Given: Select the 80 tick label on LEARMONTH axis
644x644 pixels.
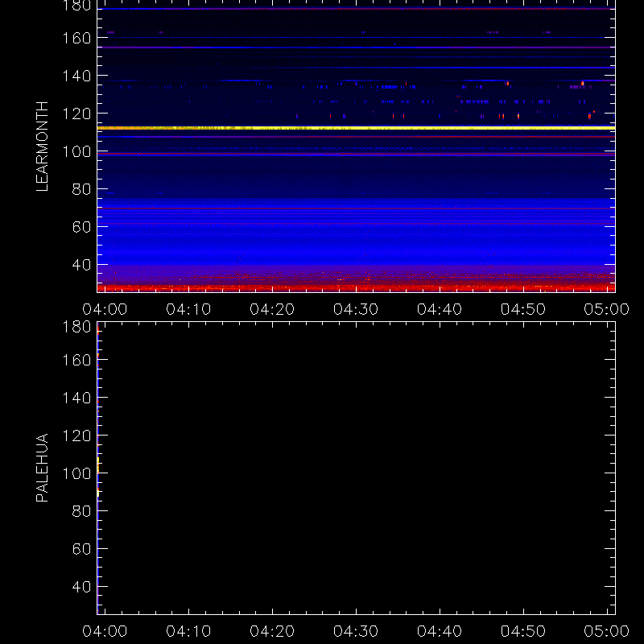Looking at the screenshot, I should 82,189.
